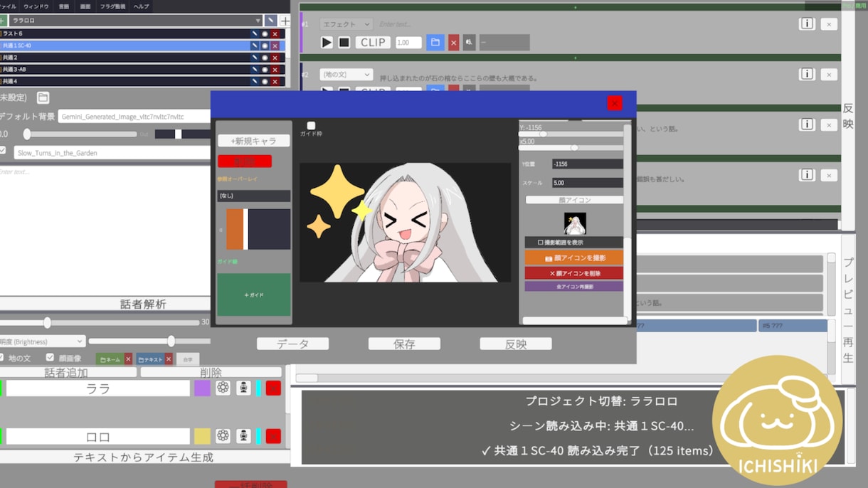Viewport: 868px width, 488px height.
Task: Open the (地の文) dropdown in item #2
Action: tap(346, 74)
